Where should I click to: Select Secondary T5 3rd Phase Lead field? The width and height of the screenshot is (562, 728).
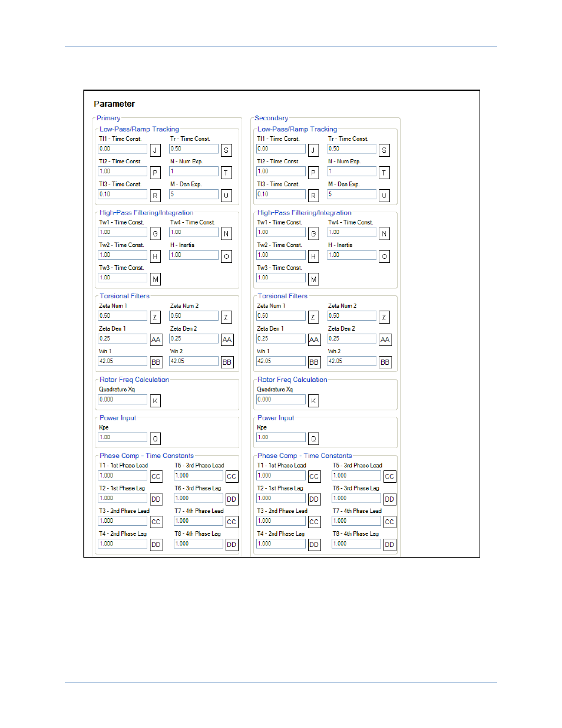point(356,476)
